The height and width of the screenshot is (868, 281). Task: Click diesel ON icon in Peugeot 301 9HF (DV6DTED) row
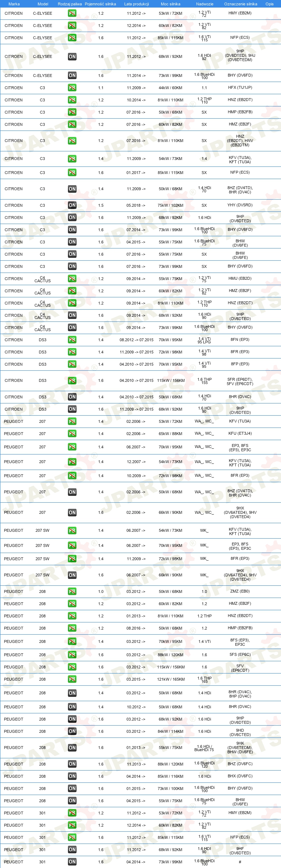[x=72, y=850]
